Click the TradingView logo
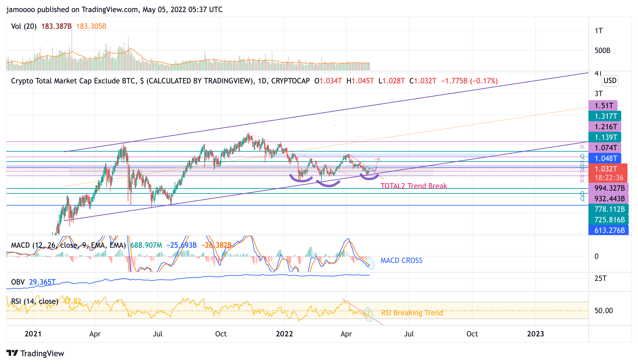The image size is (638, 364). pyautogui.click(x=35, y=353)
